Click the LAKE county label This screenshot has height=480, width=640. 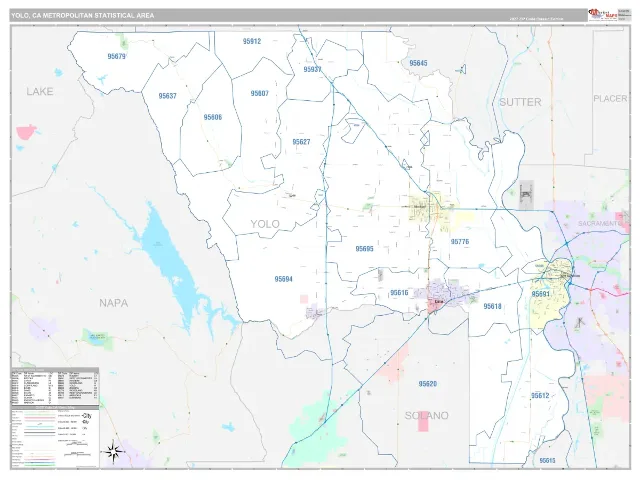click(x=40, y=91)
